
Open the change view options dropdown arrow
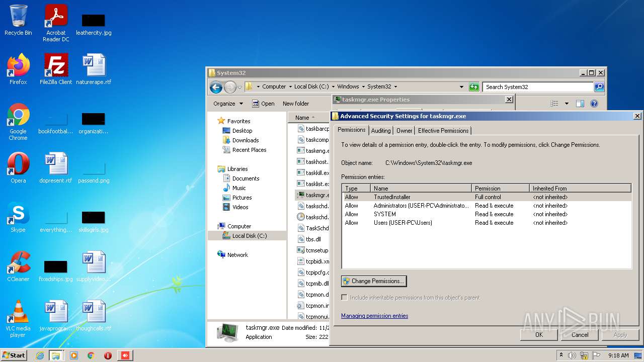click(x=567, y=104)
